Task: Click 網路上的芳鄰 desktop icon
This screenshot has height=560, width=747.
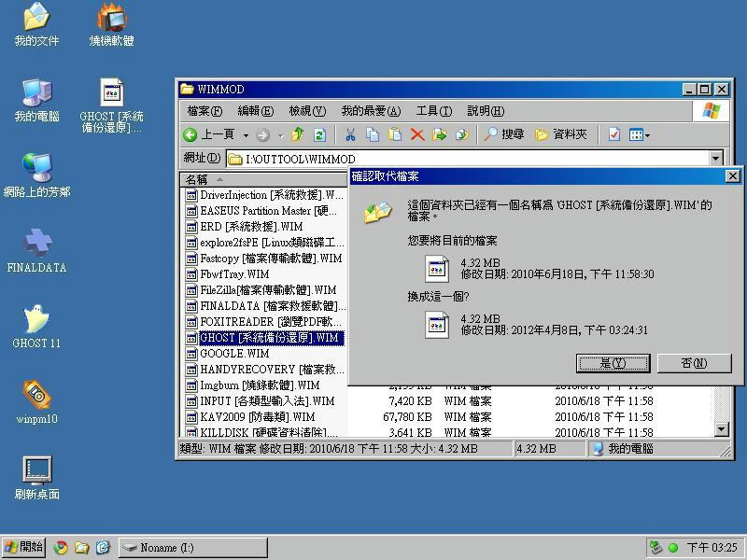Action: (36, 175)
